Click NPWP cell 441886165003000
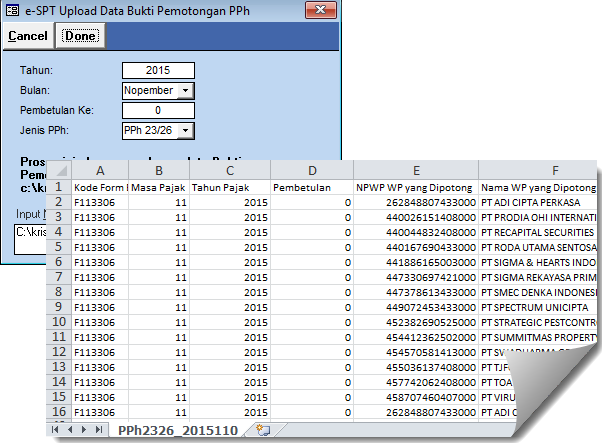The height and width of the screenshot is (443, 603). point(416,262)
